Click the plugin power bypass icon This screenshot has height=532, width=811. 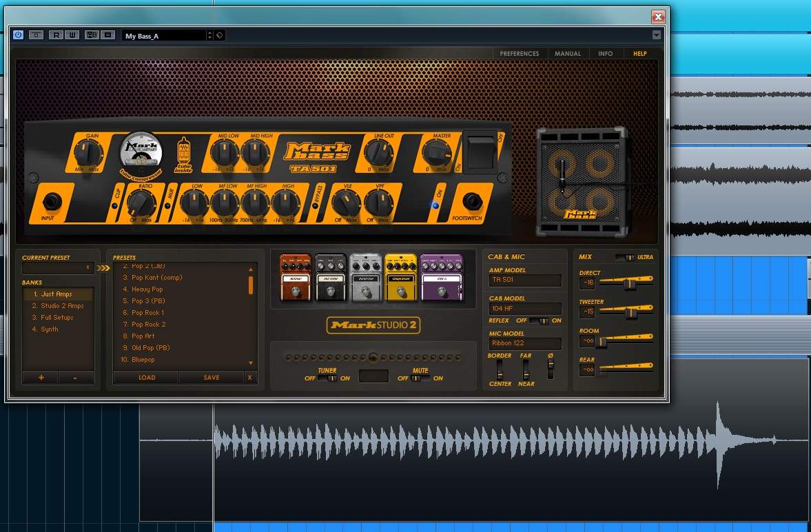coord(18,35)
